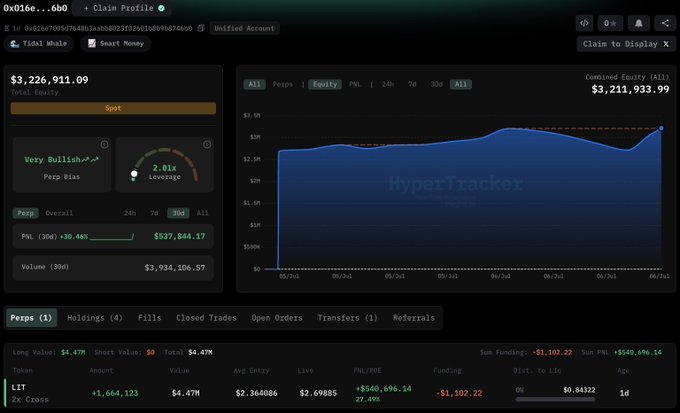Viewport: 680px width, 413px height.
Task: Click Token column header
Action: click(23, 370)
